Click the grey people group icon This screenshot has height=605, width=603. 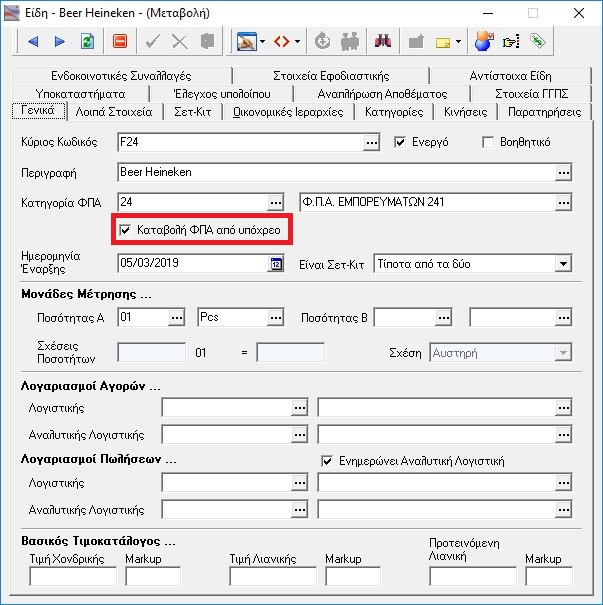point(350,41)
